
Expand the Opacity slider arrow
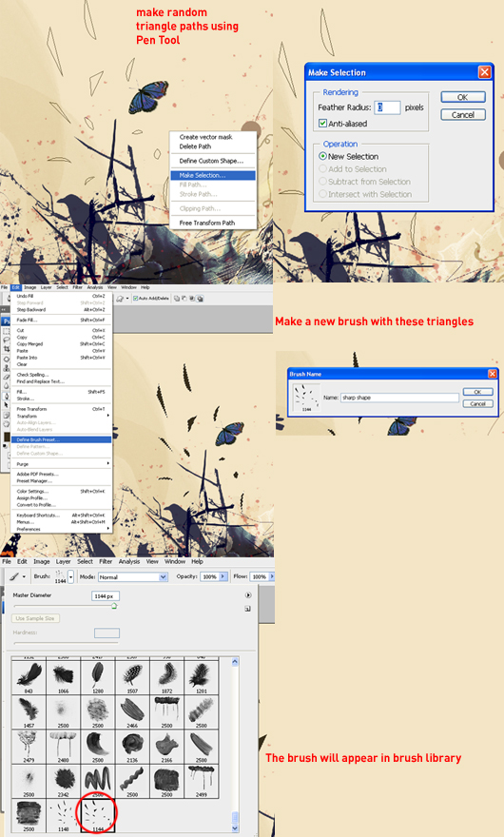223,576
